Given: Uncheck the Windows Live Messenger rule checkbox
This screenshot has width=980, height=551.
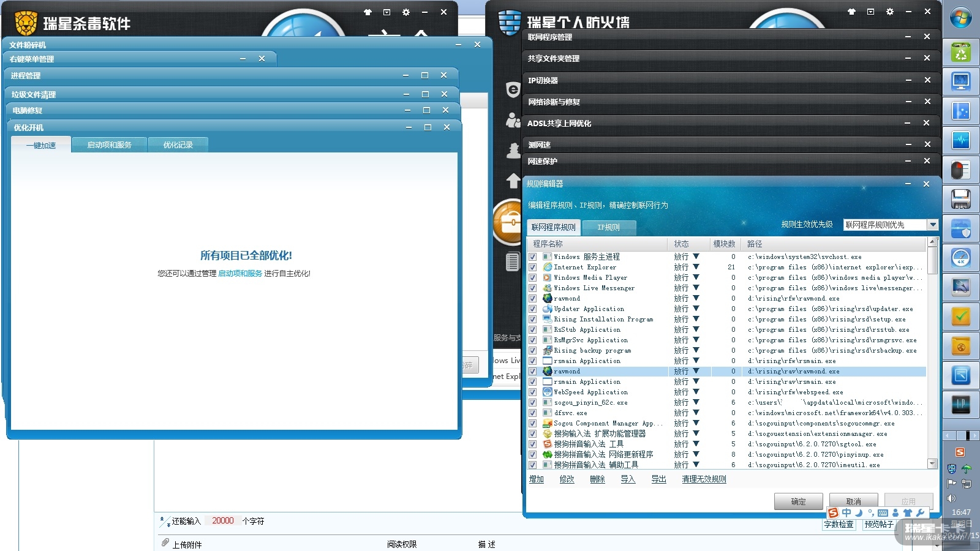Looking at the screenshot, I should pyautogui.click(x=532, y=288).
